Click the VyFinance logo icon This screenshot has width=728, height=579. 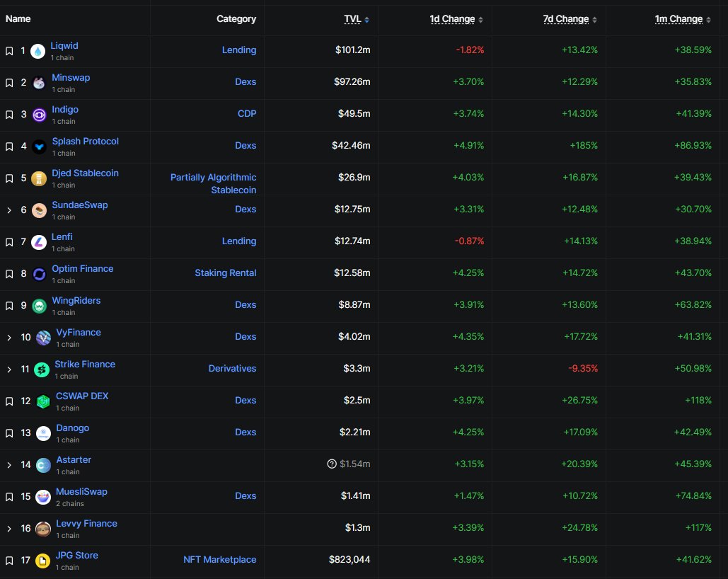tap(43, 338)
